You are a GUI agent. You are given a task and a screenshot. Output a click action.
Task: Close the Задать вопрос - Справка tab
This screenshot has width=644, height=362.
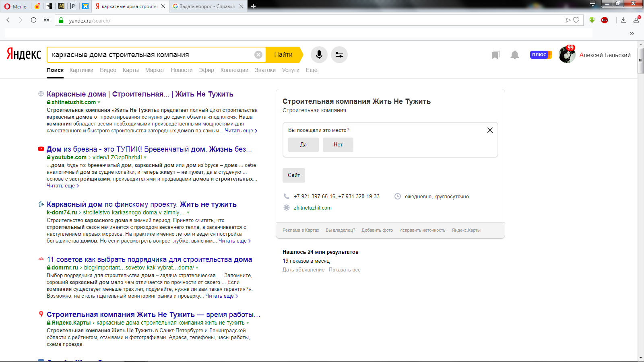[x=241, y=6]
